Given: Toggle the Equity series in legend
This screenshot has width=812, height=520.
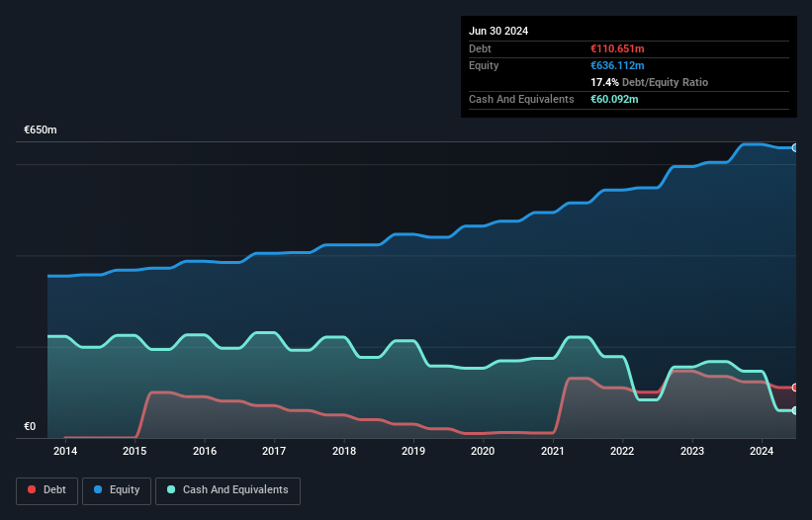Looking at the screenshot, I should point(118,489).
